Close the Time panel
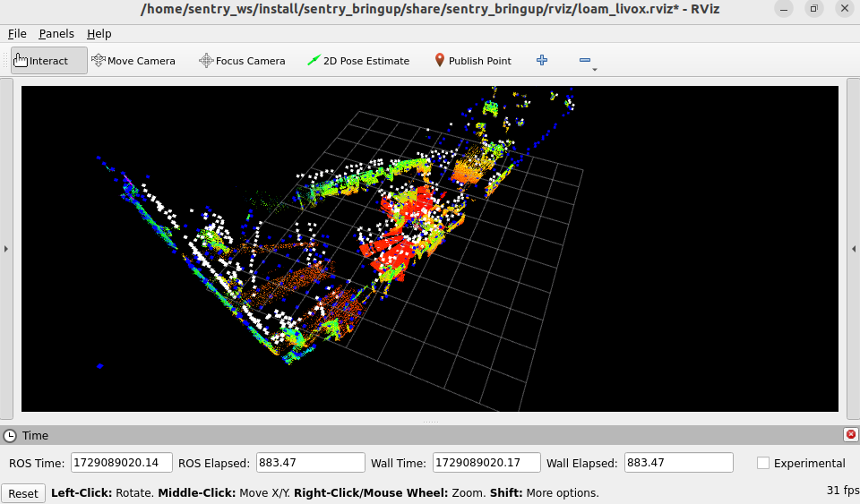860x504 pixels. point(851,434)
